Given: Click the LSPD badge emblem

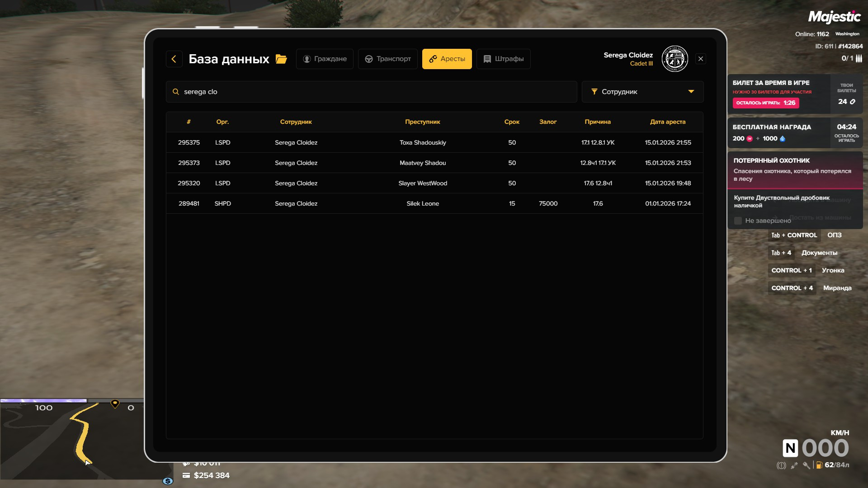Looking at the screenshot, I should (x=675, y=59).
